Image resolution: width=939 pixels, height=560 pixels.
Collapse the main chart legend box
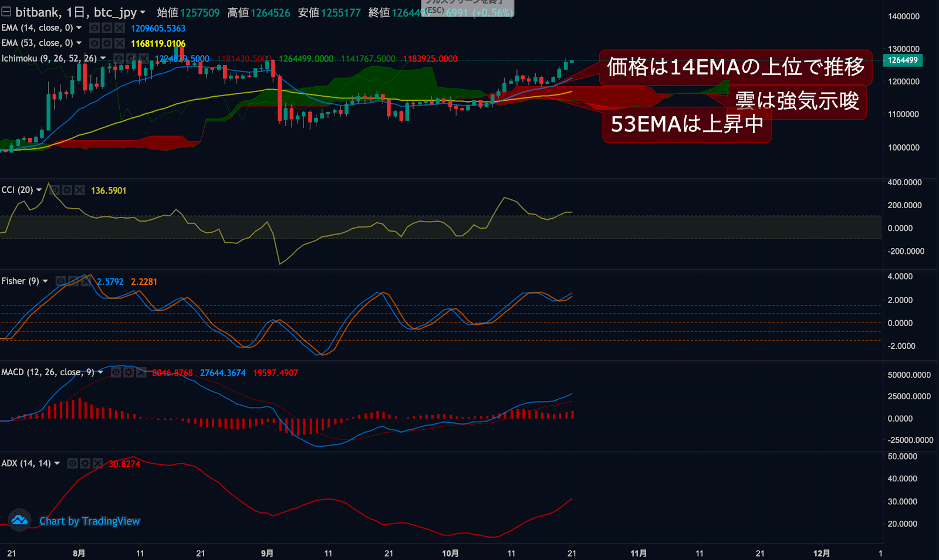click(6, 12)
